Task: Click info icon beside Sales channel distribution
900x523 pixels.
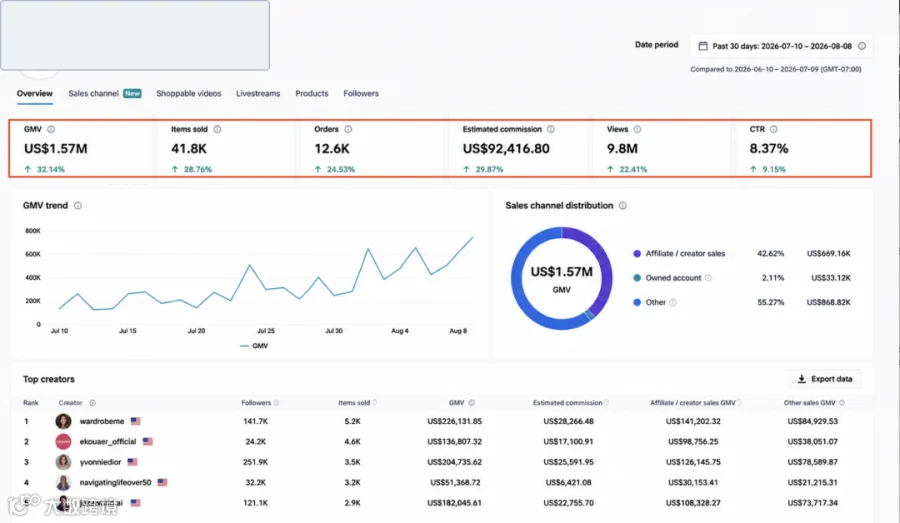Action: coord(623,206)
